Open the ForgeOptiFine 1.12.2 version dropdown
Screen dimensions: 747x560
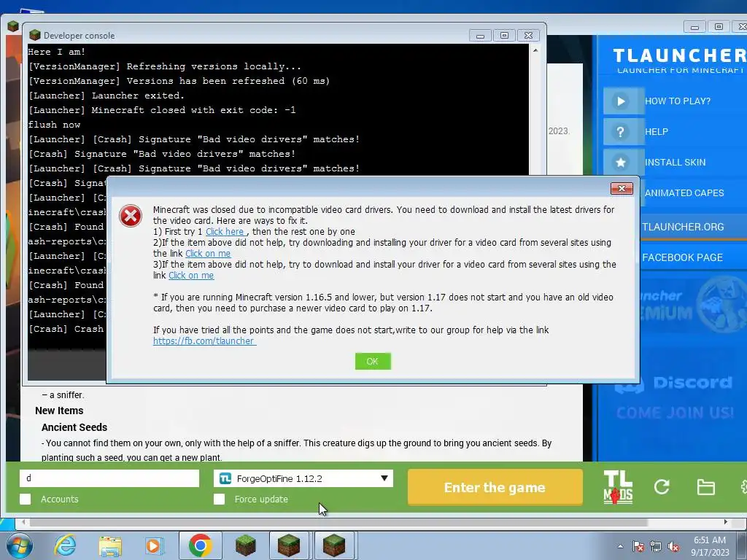(303, 478)
